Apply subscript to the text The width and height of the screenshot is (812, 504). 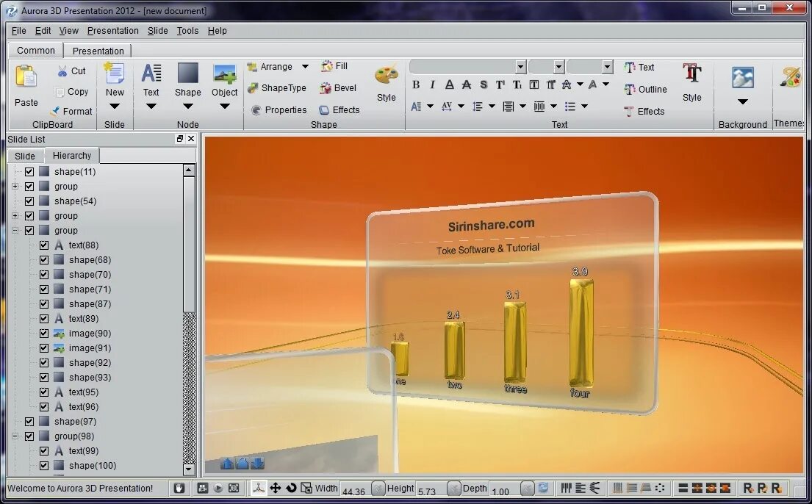click(x=517, y=84)
